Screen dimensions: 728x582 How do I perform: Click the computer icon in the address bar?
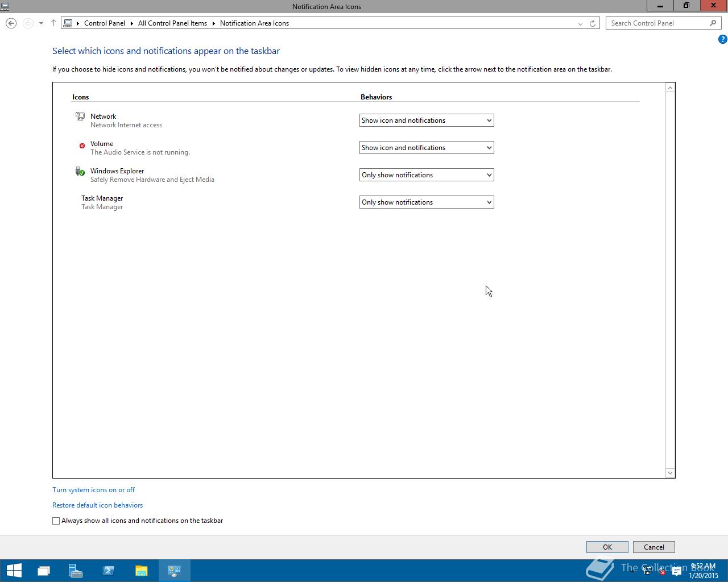[68, 23]
